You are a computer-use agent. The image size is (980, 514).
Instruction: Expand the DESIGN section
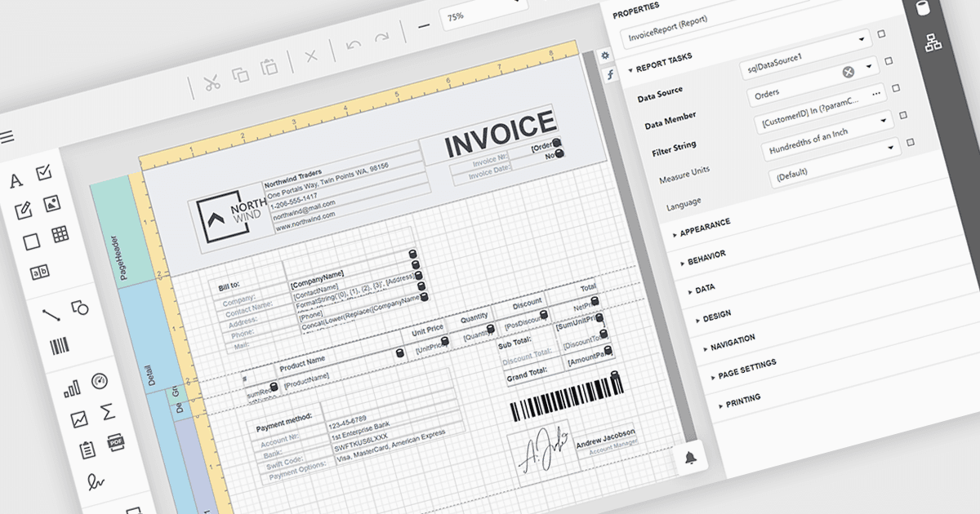pyautogui.click(x=712, y=316)
